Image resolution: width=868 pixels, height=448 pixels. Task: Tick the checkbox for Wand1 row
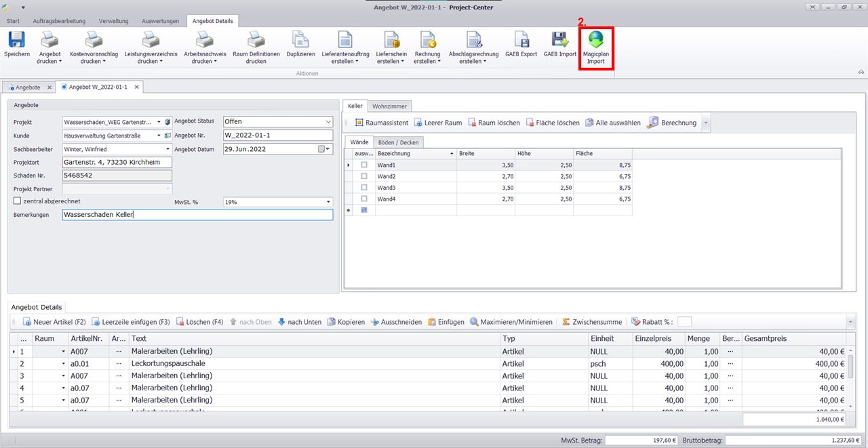pyautogui.click(x=364, y=165)
